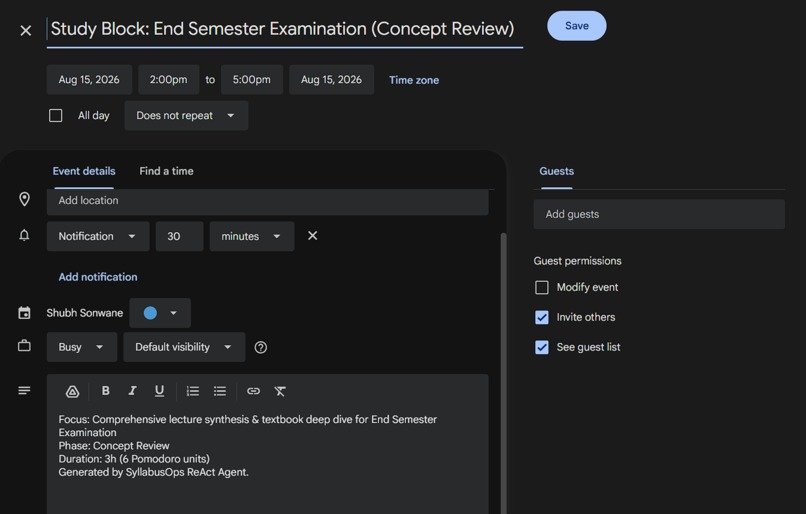This screenshot has width=806, height=514.
Task: Click the 'Phase: Concept Review' description line
Action: (x=114, y=446)
